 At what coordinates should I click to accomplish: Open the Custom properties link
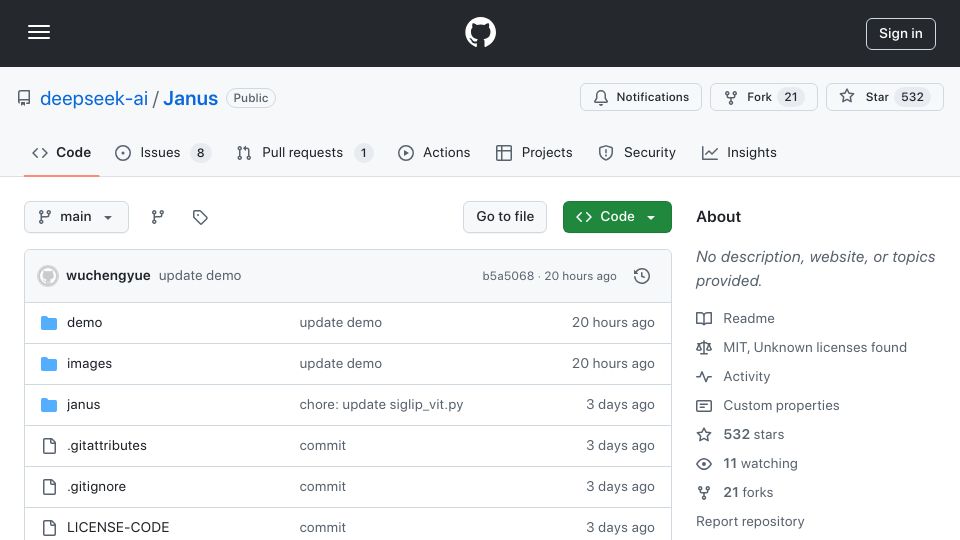(x=781, y=405)
